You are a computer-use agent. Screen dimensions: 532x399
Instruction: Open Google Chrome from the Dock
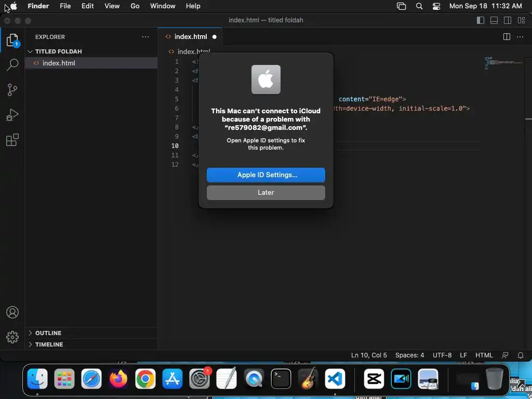pos(145,379)
